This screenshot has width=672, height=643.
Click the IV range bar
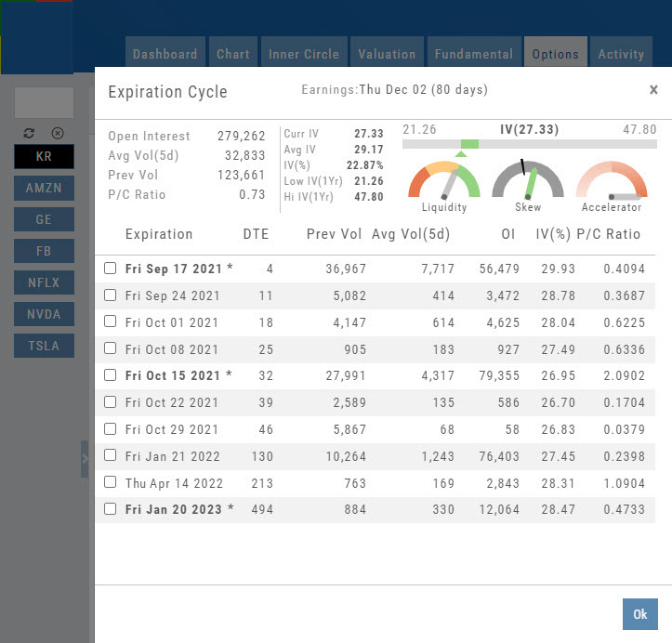[x=529, y=144]
